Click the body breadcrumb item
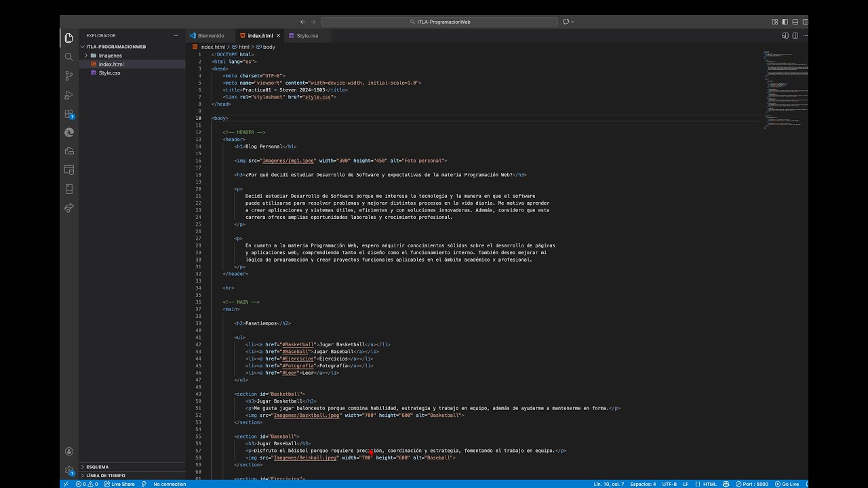Viewport: 868px width, 488px height. pos(265,47)
